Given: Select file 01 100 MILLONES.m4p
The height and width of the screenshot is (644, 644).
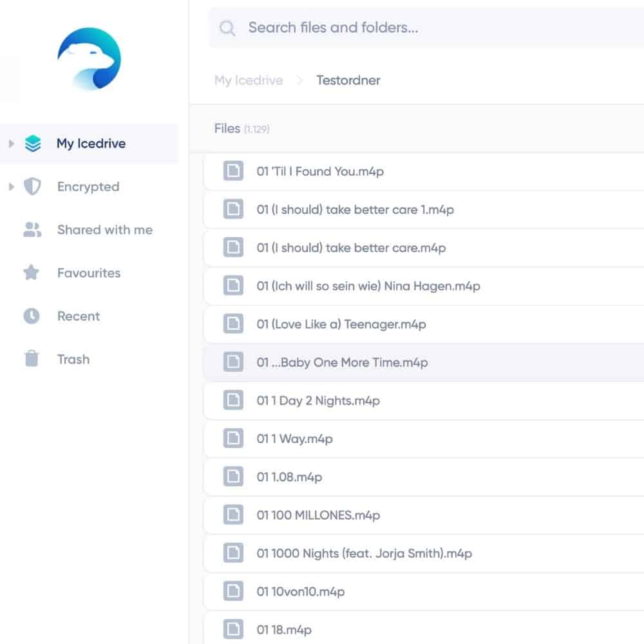Looking at the screenshot, I should coord(424,515).
